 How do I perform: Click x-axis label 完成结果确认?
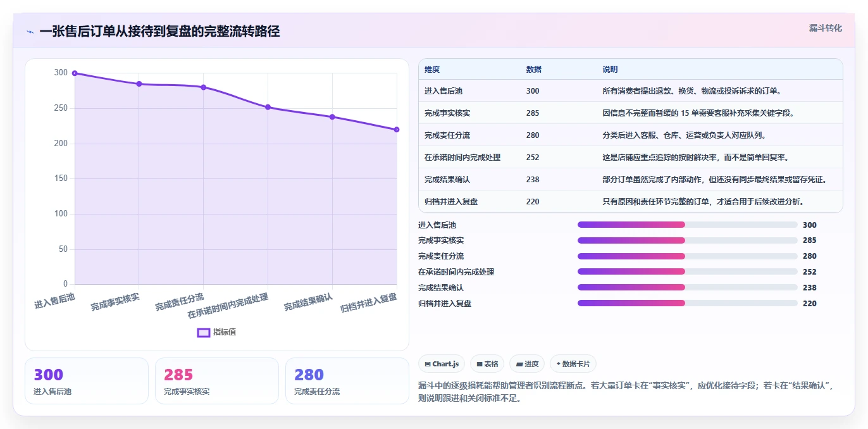click(308, 302)
